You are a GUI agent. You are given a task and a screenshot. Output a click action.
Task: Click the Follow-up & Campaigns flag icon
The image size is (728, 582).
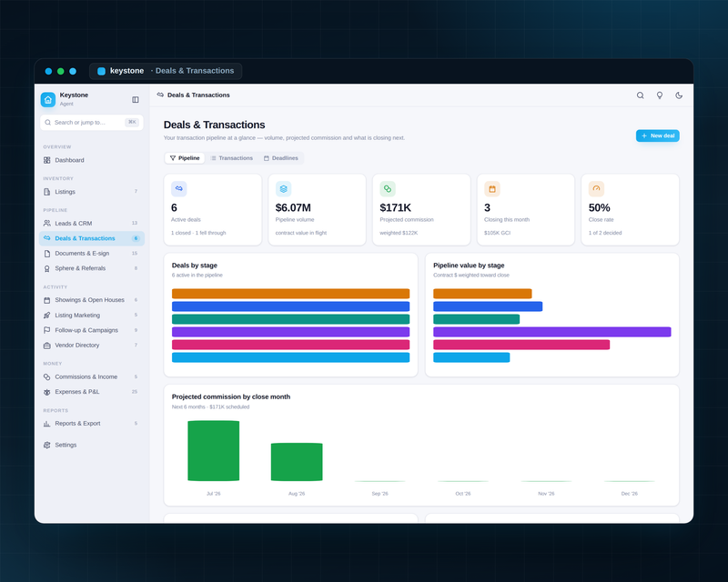pos(47,330)
